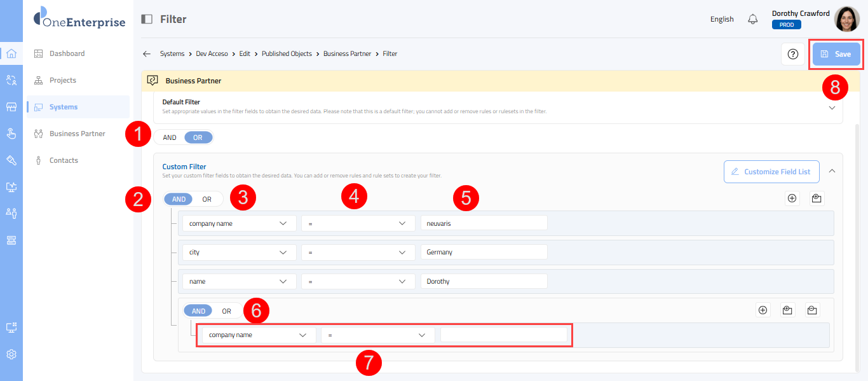Add rule with top-level plus icon
The image size is (868, 381).
pos(792,198)
